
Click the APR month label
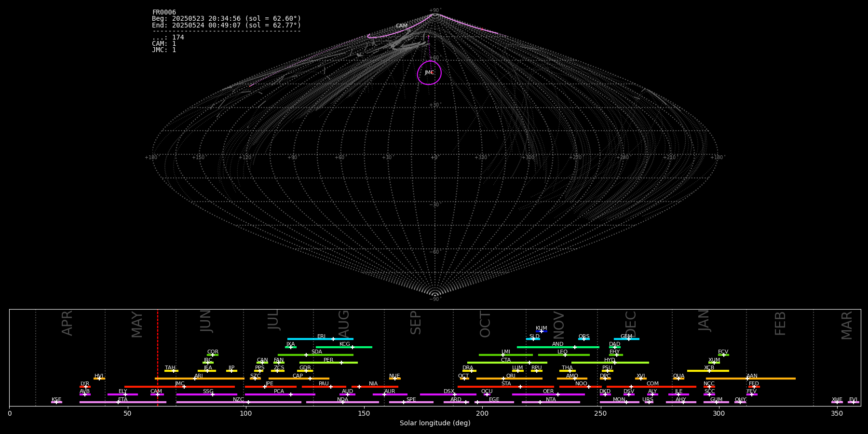(x=67, y=323)
